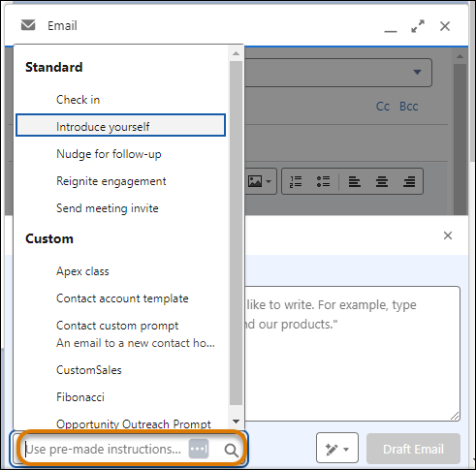Open the magic wand options dropdown
This screenshot has height=470, width=476.
(337, 448)
